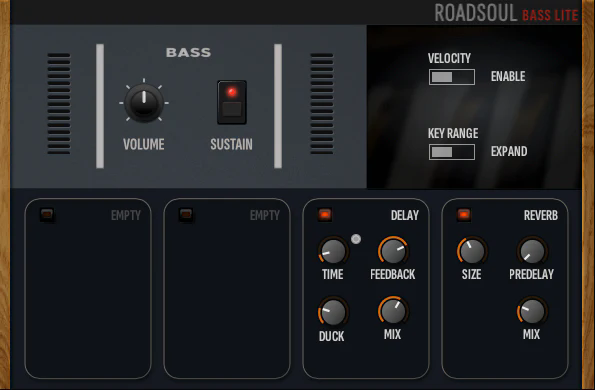Click the DELAY effect title
Viewport: 595px width, 390px height.
click(x=405, y=215)
